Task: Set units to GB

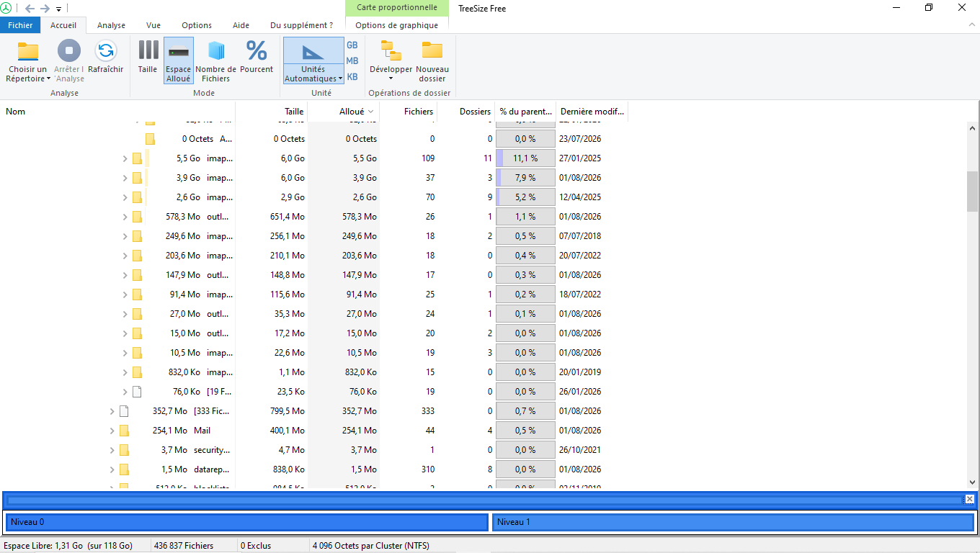Action: pos(352,45)
